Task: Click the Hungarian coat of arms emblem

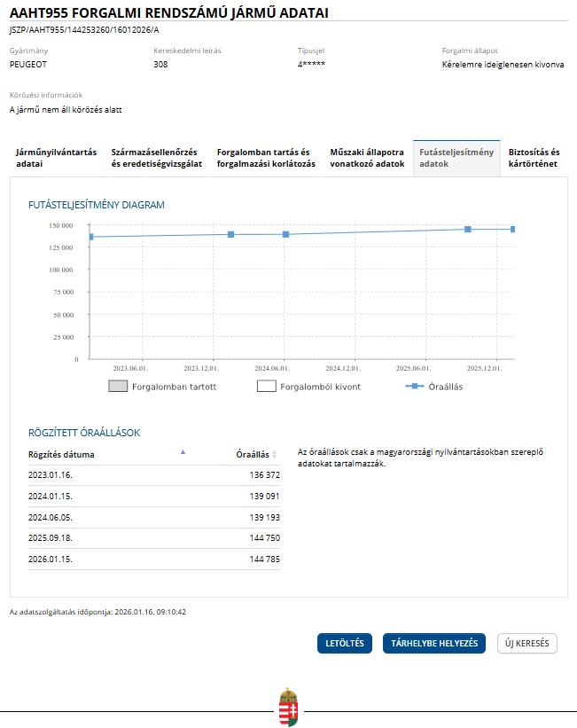Action: pyautogui.click(x=288, y=707)
